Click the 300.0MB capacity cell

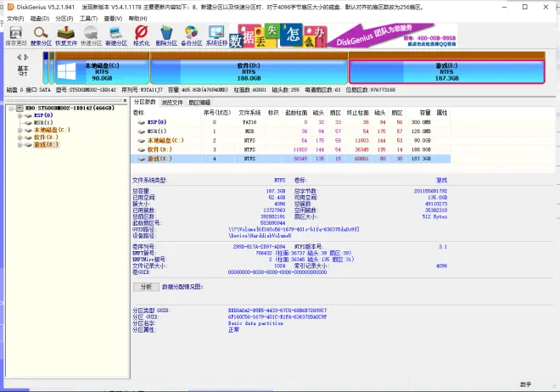click(x=421, y=122)
